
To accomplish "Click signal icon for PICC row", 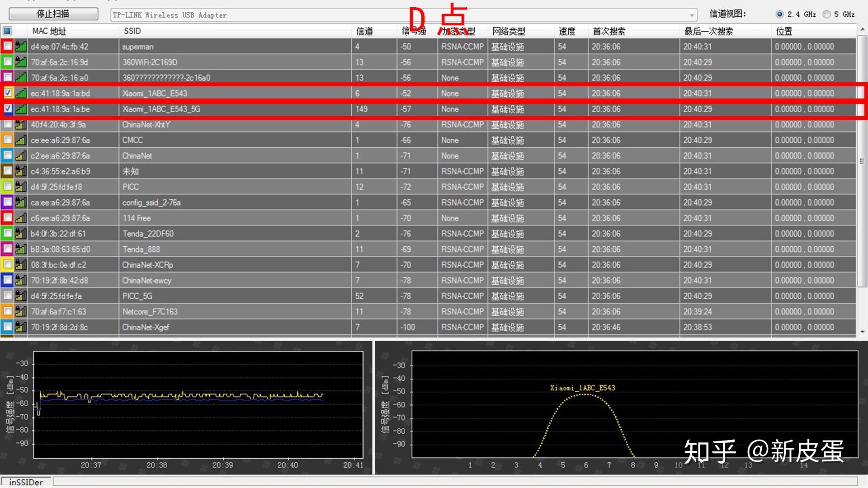I will click(x=21, y=187).
